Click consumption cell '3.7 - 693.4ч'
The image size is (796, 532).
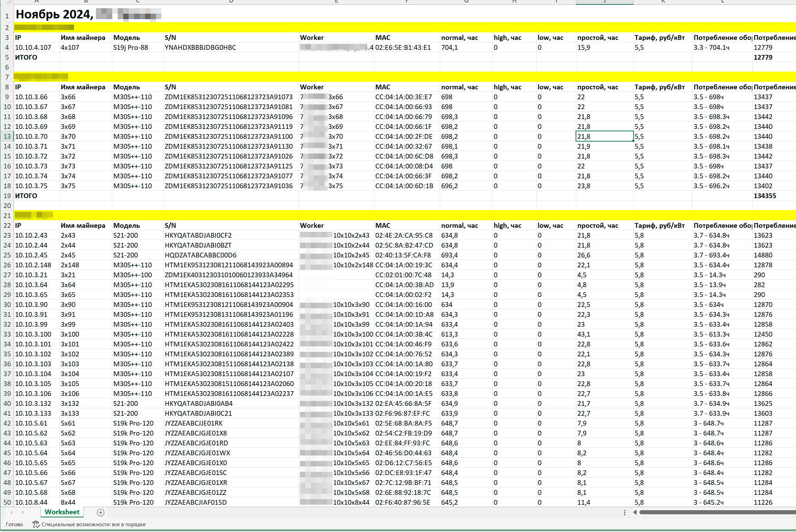722,255
